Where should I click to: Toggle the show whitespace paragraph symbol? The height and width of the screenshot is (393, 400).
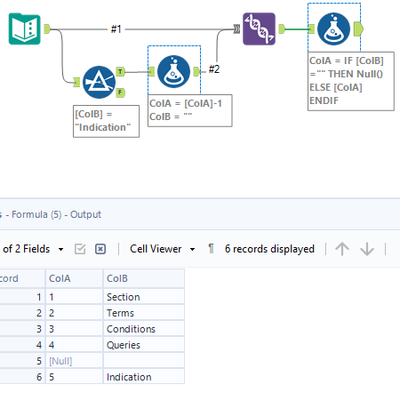(x=211, y=249)
